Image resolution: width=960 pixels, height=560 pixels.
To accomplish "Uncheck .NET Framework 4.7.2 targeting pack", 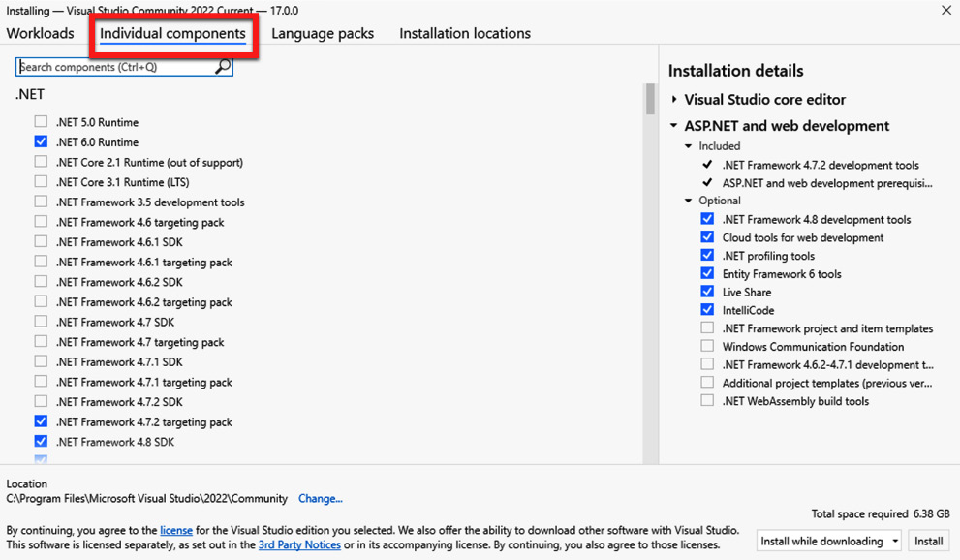I will (41, 421).
